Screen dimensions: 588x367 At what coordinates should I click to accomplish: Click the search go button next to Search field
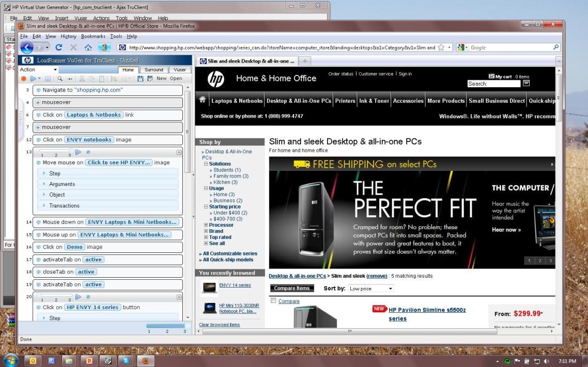coord(526,83)
